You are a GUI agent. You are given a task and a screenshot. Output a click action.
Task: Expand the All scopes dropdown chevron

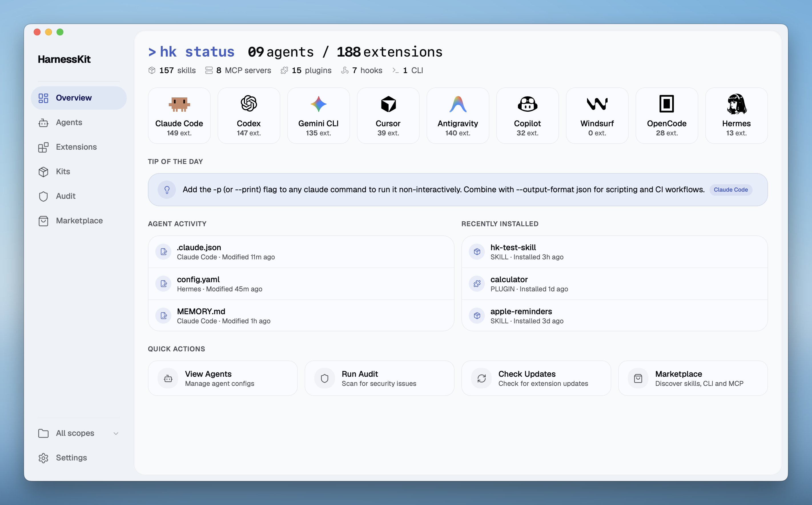point(116,434)
